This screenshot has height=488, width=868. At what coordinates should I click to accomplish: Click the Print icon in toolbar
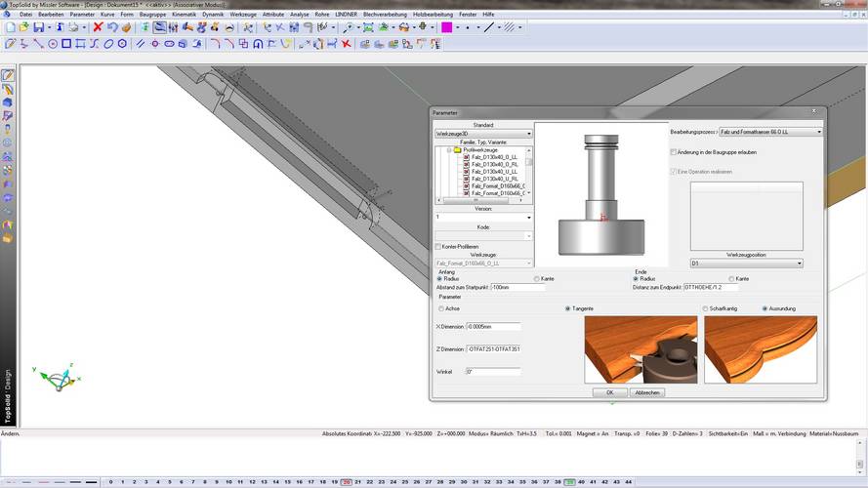click(73, 27)
